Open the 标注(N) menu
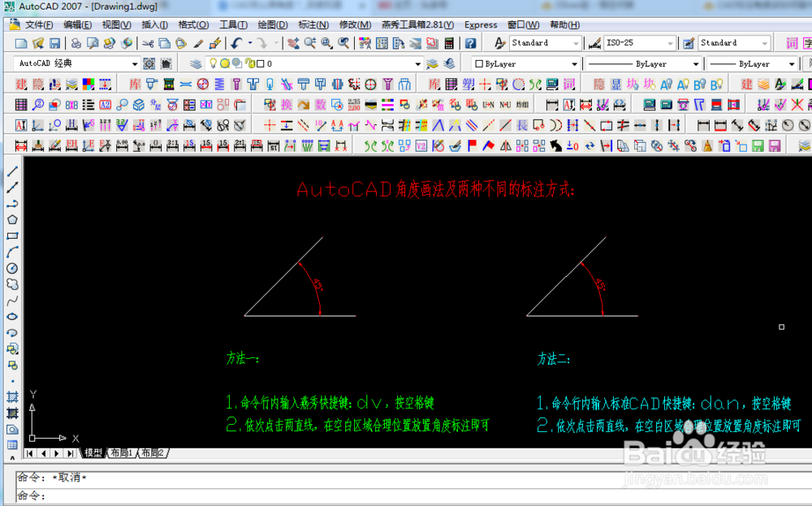The width and height of the screenshot is (812, 506). [313, 25]
